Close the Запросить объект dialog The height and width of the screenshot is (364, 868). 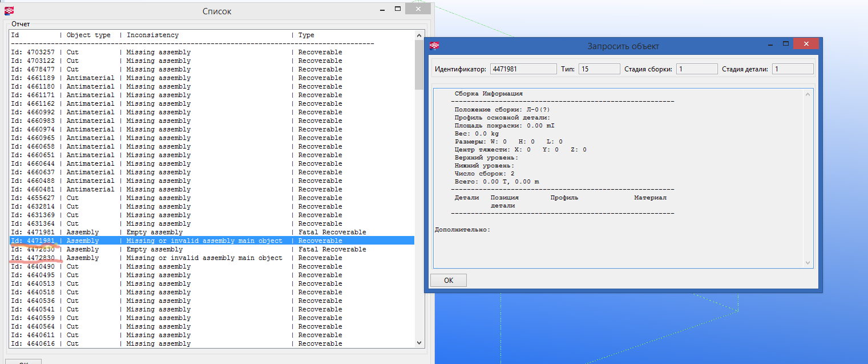[x=806, y=44]
